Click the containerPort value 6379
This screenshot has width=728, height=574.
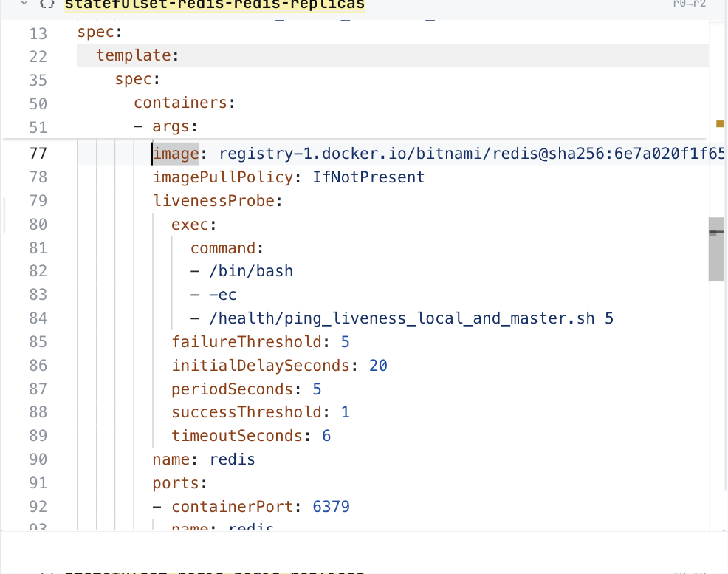(331, 507)
